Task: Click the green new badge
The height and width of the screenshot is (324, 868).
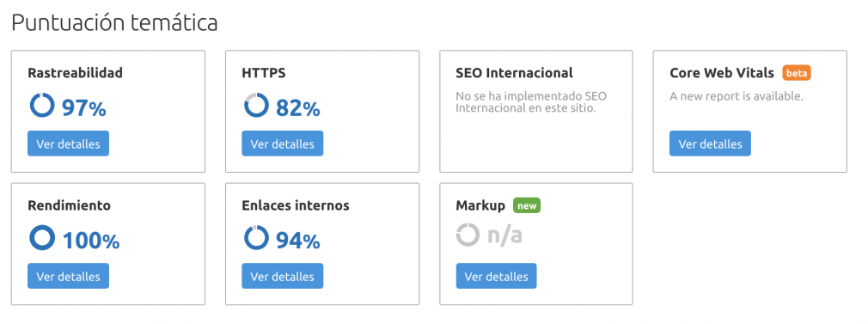Action: 527,205
